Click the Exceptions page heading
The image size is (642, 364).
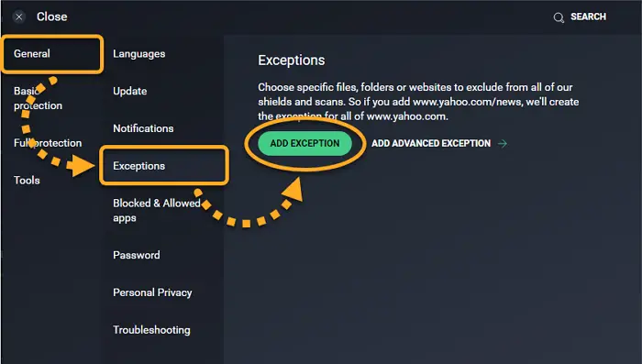291,61
